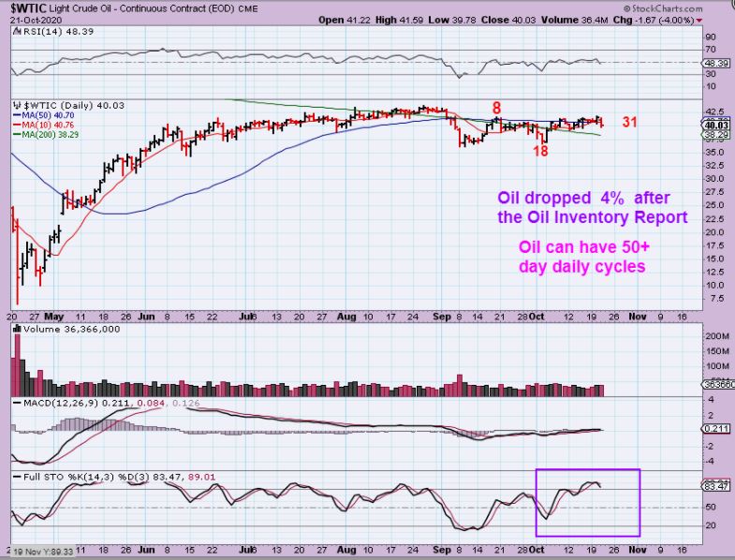Click the 0.211 MACD tag on right axis

pyautogui.click(x=716, y=429)
